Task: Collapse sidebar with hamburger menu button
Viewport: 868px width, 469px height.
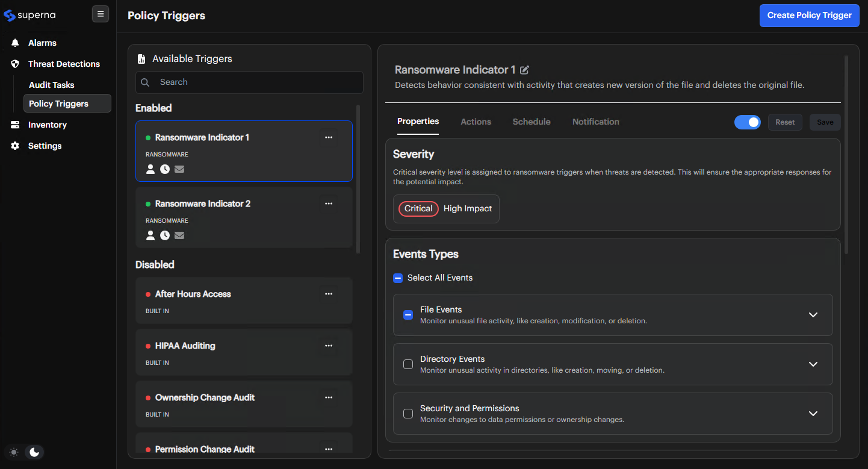Action: 101,14
